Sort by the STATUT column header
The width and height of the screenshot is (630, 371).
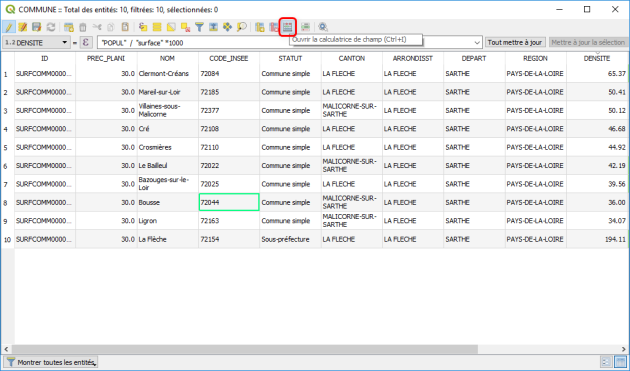point(290,58)
